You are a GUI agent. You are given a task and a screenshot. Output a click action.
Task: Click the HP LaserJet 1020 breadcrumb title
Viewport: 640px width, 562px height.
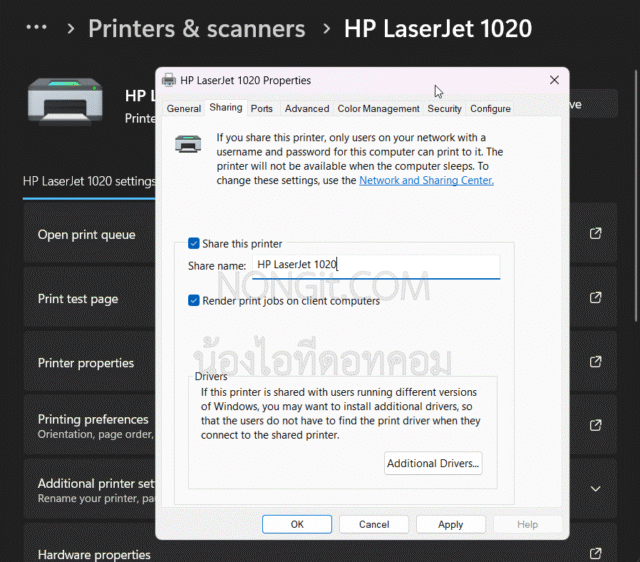[438, 29]
